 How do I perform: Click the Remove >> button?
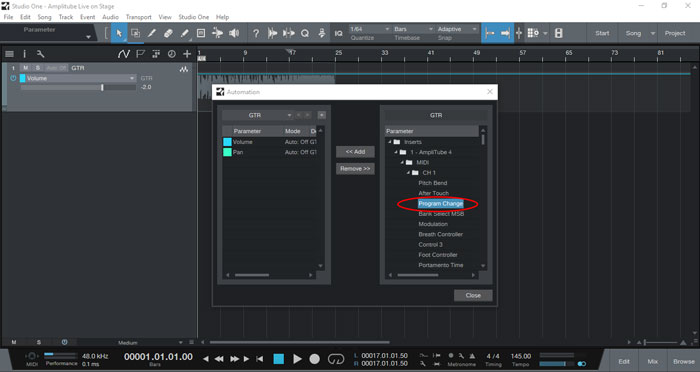tap(355, 169)
